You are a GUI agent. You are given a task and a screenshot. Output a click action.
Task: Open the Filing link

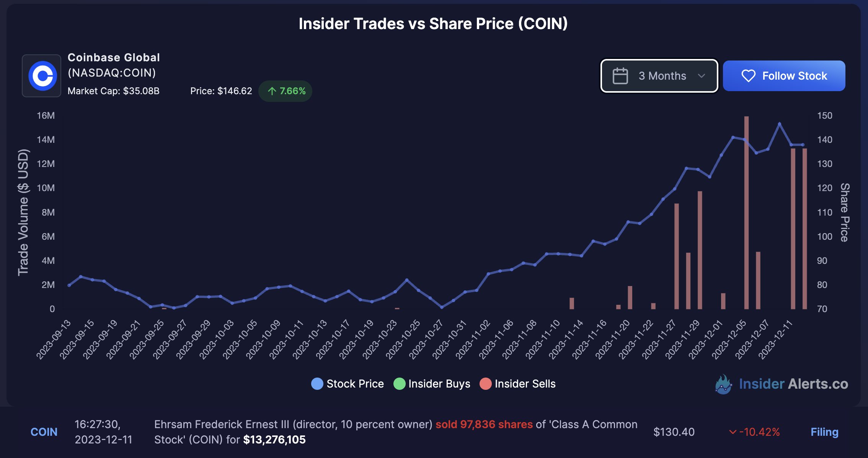tap(824, 432)
